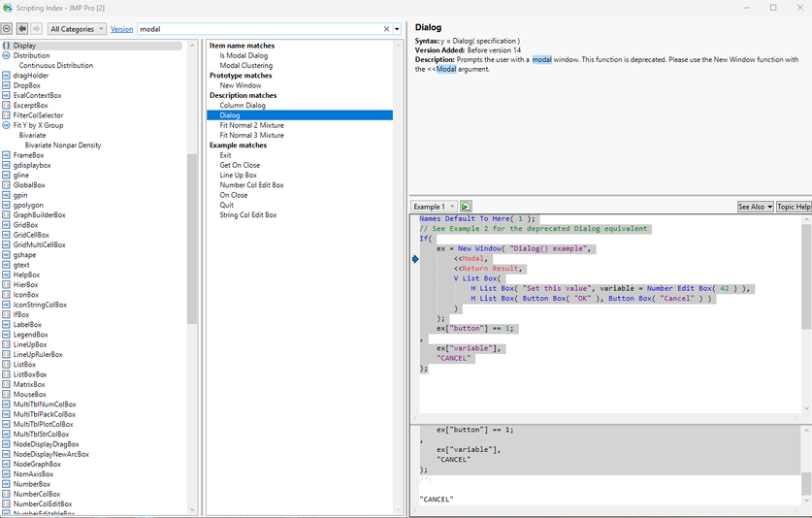Click the icon beside NumberColEditBox
This screenshot has height=518, width=812.
[7, 504]
